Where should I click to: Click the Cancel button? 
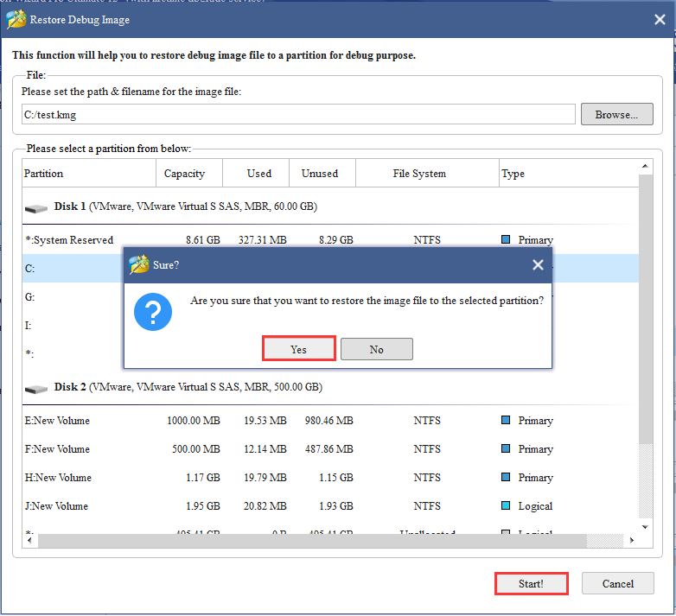coord(617,584)
